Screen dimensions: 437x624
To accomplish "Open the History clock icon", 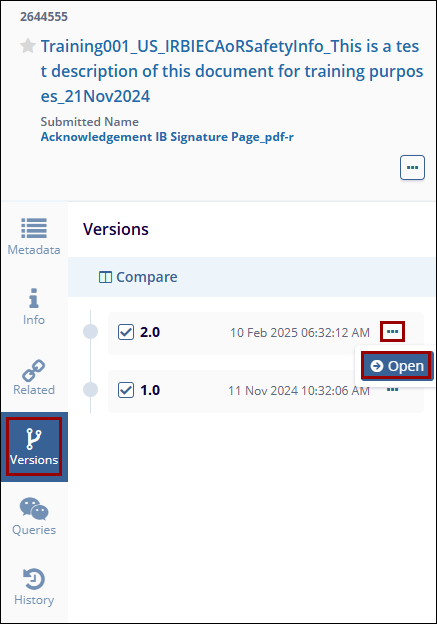I will click(34, 579).
